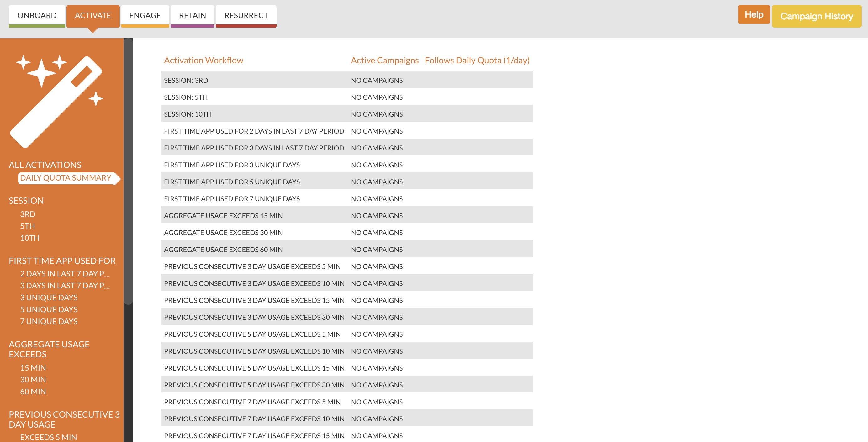Open Campaign History
Viewport: 868px width, 442px height.
tap(817, 16)
